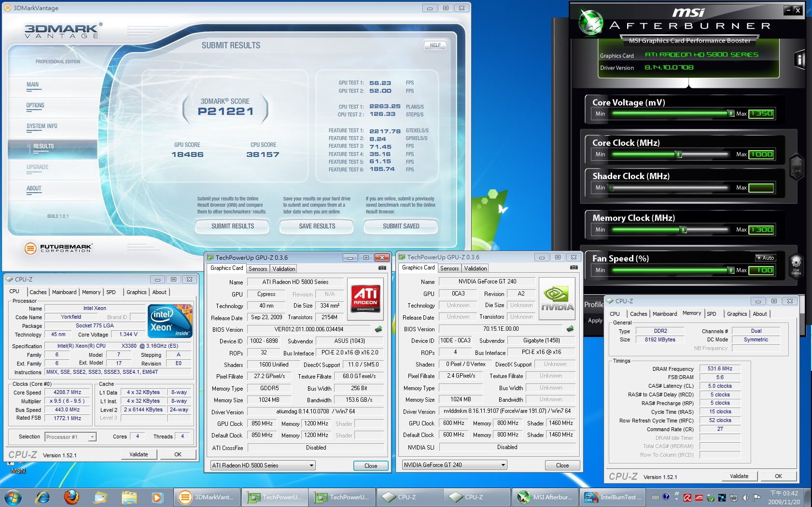Toggle Auto fan speed in Afterburner
The image size is (812, 507).
click(765, 258)
